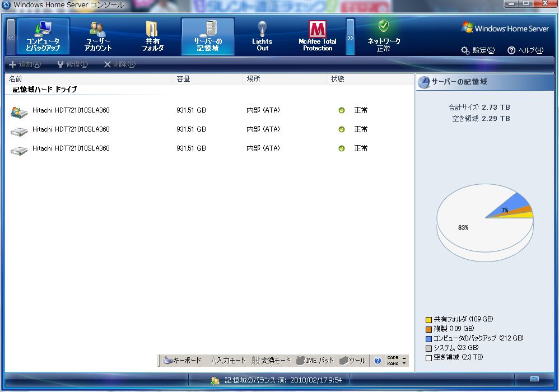Screen dimensions: 559x392
Task: Open ヘルプ help
Action: (x=525, y=50)
